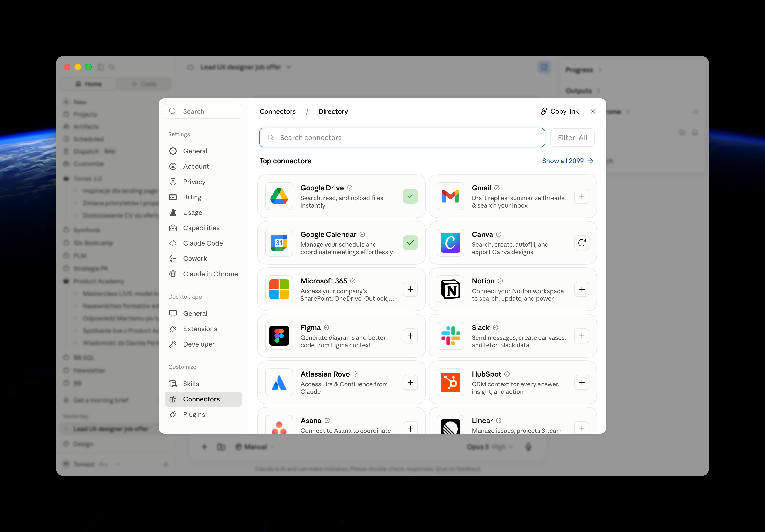Focus the Search connectors field
765x532 pixels.
402,138
